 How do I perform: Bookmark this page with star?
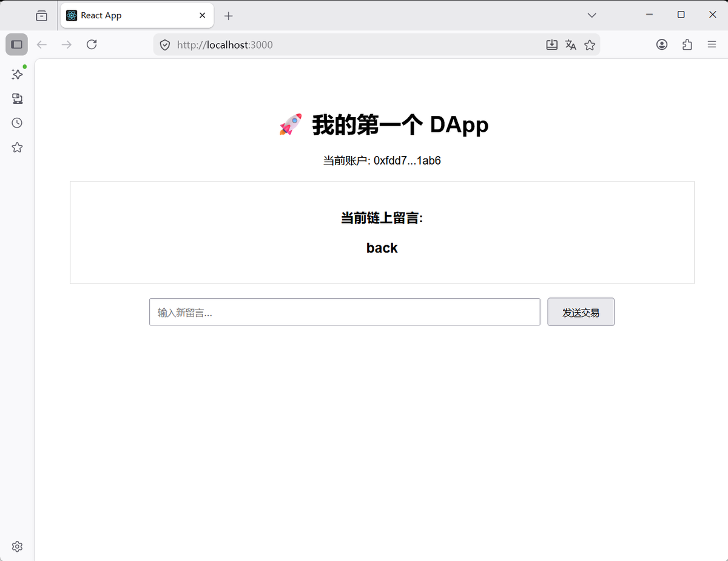pos(590,45)
